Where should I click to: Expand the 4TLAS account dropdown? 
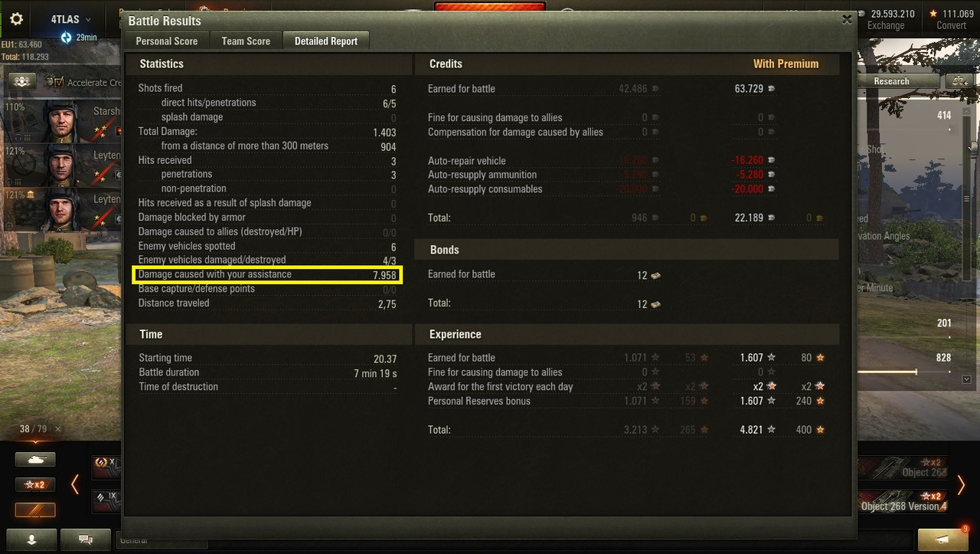pos(71,19)
